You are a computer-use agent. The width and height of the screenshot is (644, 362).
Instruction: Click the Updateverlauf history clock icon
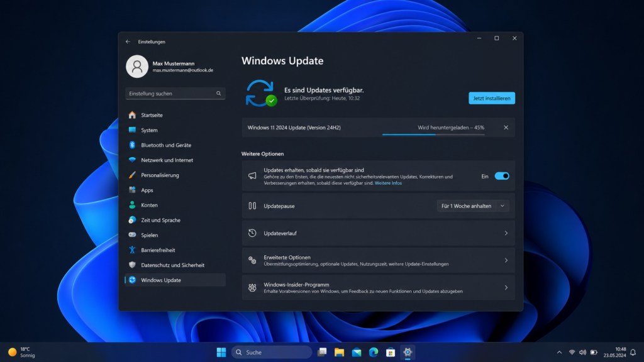click(252, 233)
